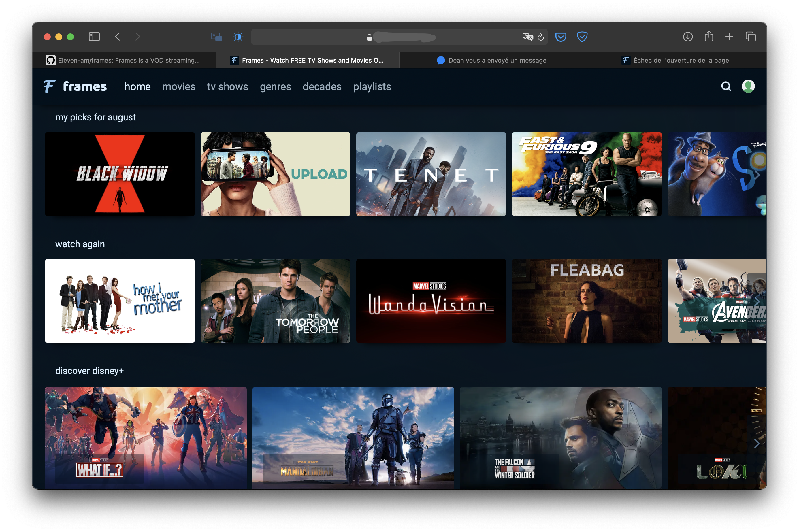The height and width of the screenshot is (532, 799).
Task: Go to the tv shows page
Action: (x=227, y=87)
